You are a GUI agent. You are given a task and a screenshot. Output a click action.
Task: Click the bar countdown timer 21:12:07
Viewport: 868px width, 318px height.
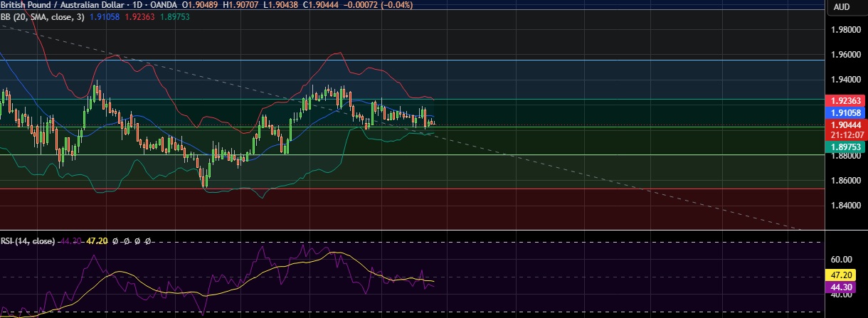click(x=846, y=134)
